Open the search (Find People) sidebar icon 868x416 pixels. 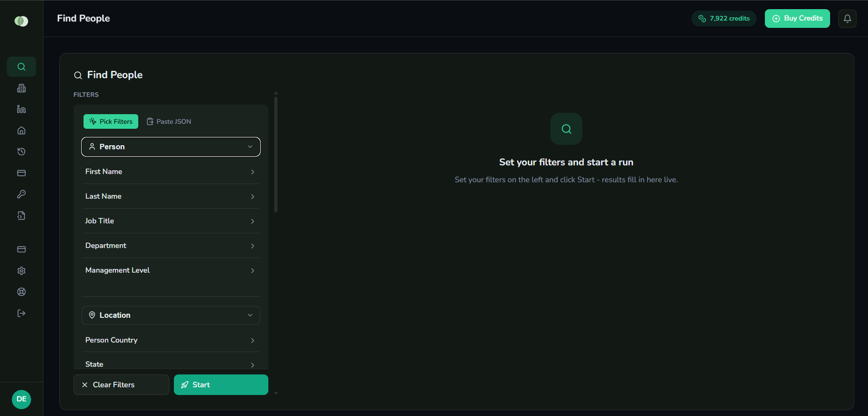tap(21, 67)
